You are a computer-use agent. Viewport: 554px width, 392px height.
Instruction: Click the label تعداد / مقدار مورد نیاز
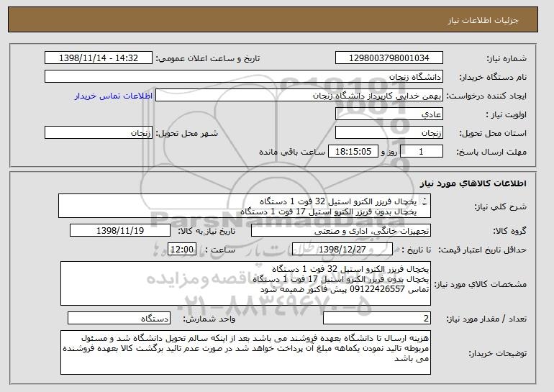pyautogui.click(x=486, y=319)
